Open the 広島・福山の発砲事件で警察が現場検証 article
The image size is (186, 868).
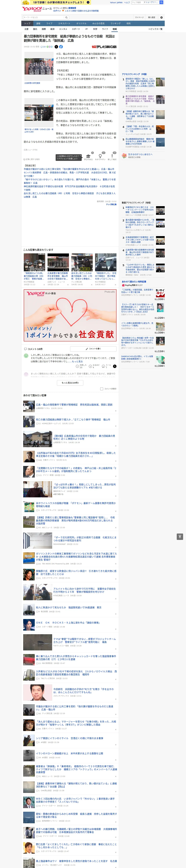point(74,405)
